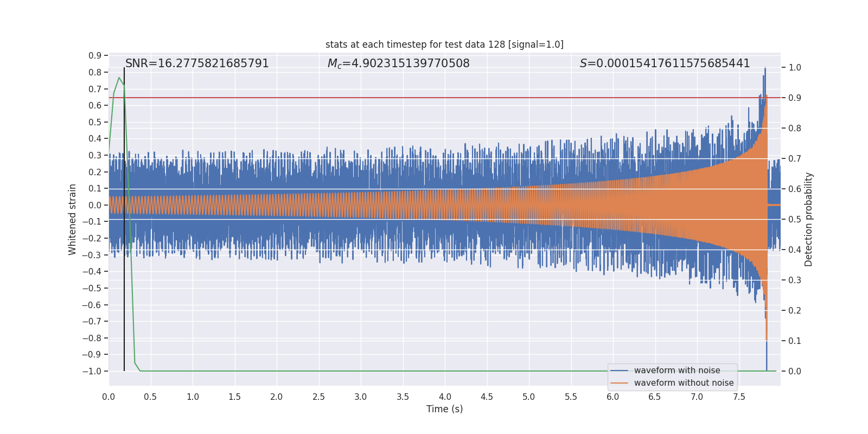This screenshot has width=868, height=434.
Task: Click the −0.1 tick on the strain axis
Action: pyautogui.click(x=92, y=222)
